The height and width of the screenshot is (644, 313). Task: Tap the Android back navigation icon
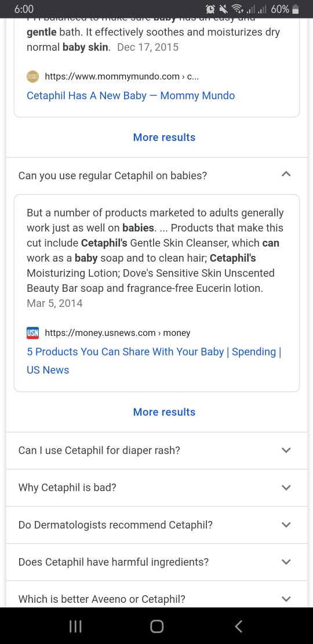click(239, 626)
